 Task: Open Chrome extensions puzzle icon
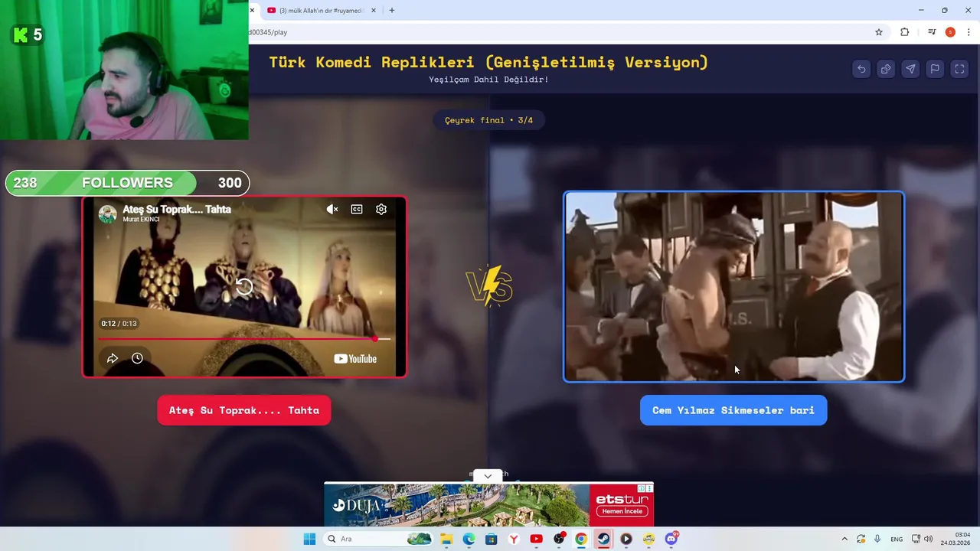click(905, 32)
